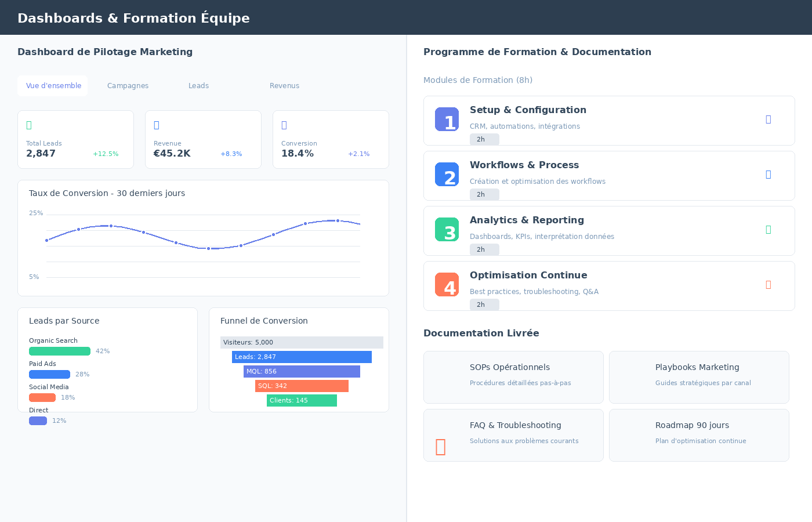Click the Conversion card icon
812x522 pixels.
click(x=284, y=125)
